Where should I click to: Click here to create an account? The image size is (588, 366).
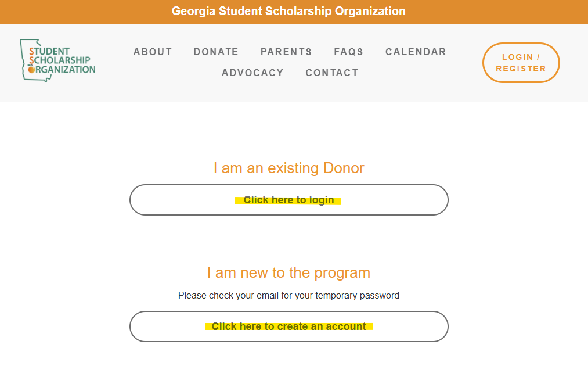(288, 326)
